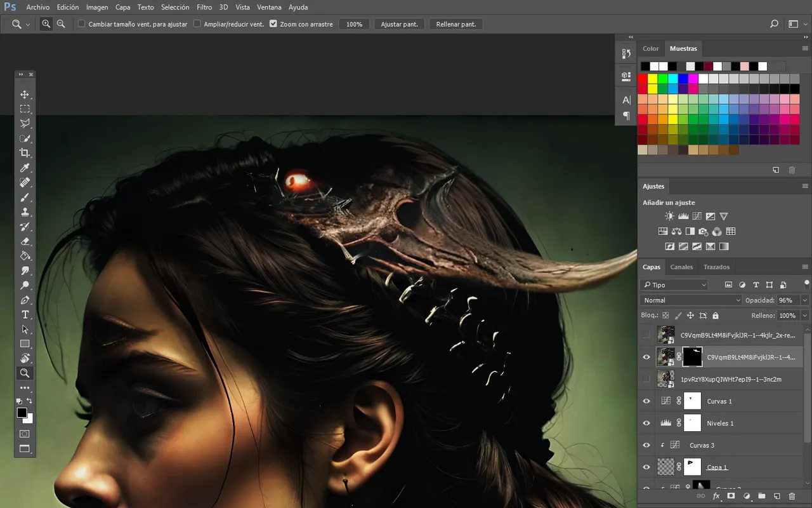
Task: Switch to the Color tab
Action: 651,48
